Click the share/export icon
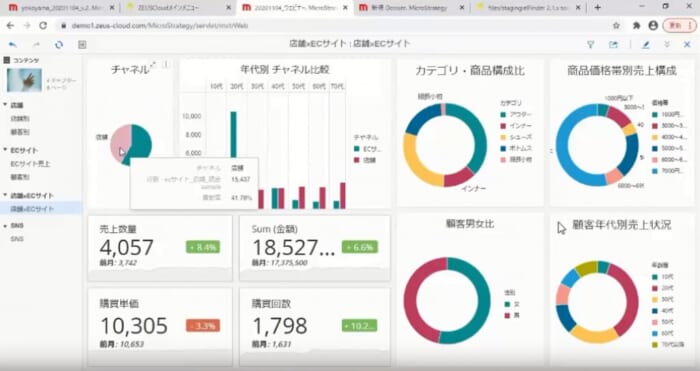The image size is (700, 371). tap(613, 44)
